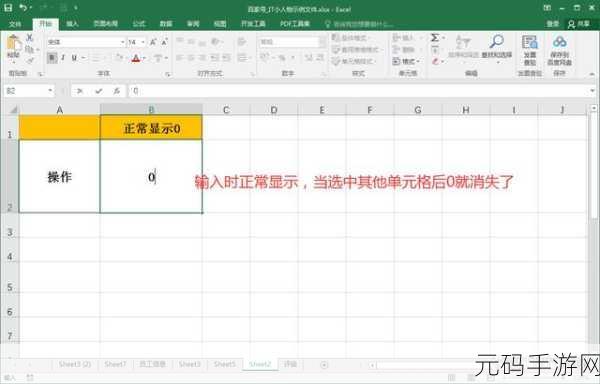Click the Fill down icon below AutoSum

(x=435, y=49)
